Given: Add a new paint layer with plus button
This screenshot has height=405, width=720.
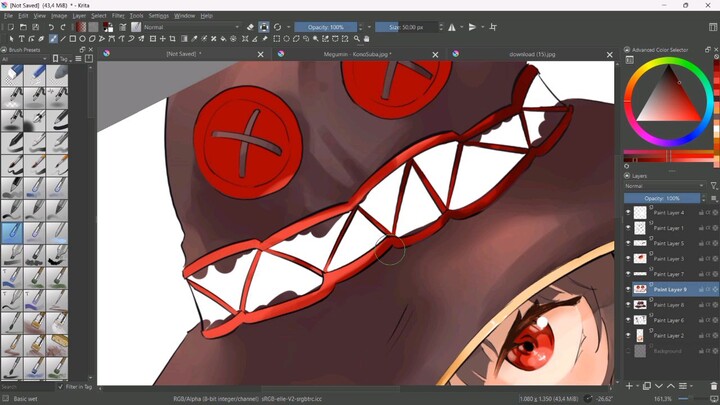Looking at the screenshot, I should click(x=629, y=386).
